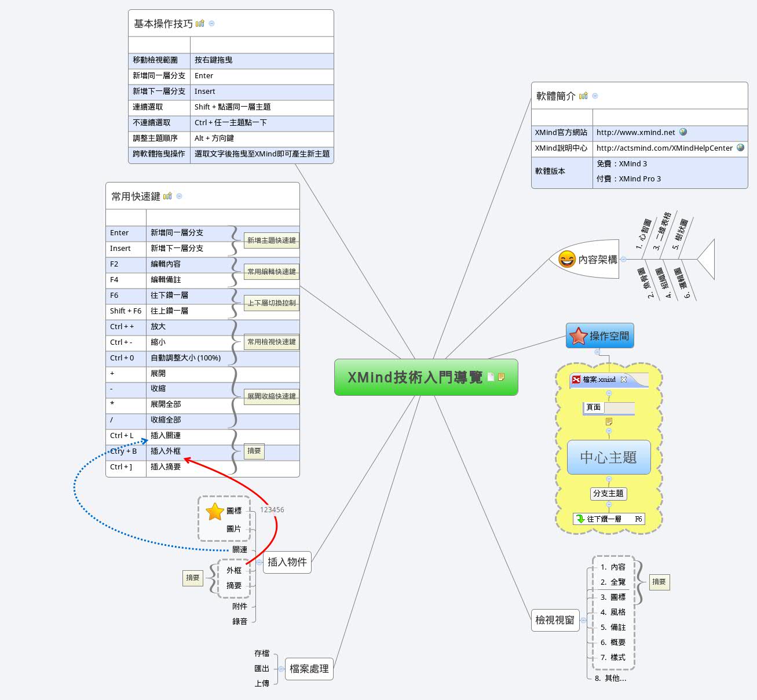
Task: Click the chart icon next to 軟體簡介
Action: (x=583, y=96)
